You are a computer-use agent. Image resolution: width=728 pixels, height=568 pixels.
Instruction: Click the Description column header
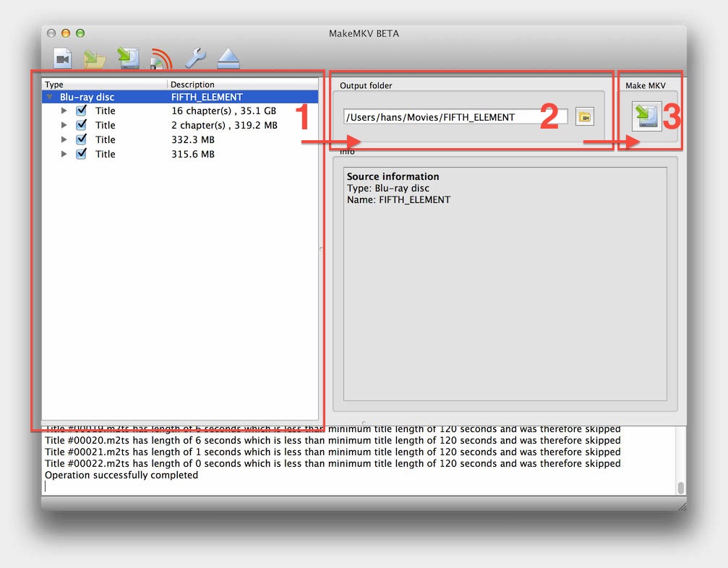tap(243, 85)
